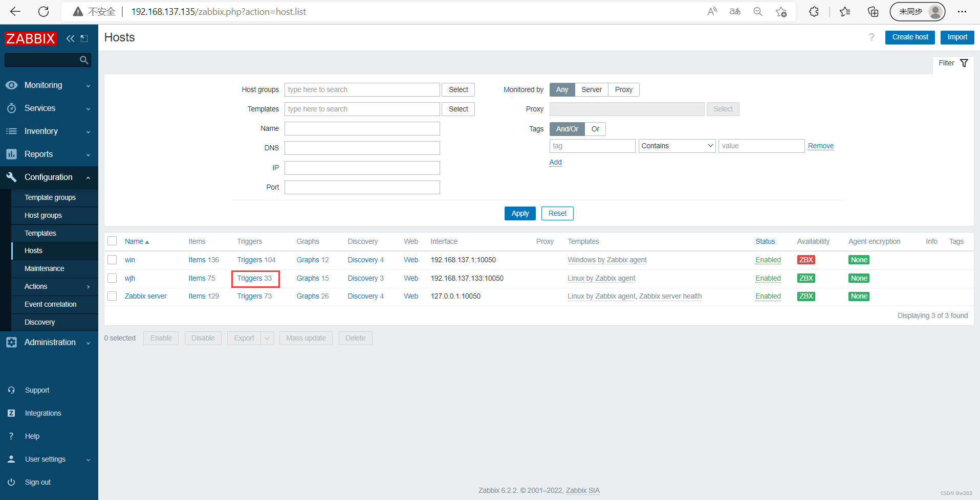Click the Services stopwatch icon
The width and height of the screenshot is (980, 500).
(x=11, y=108)
